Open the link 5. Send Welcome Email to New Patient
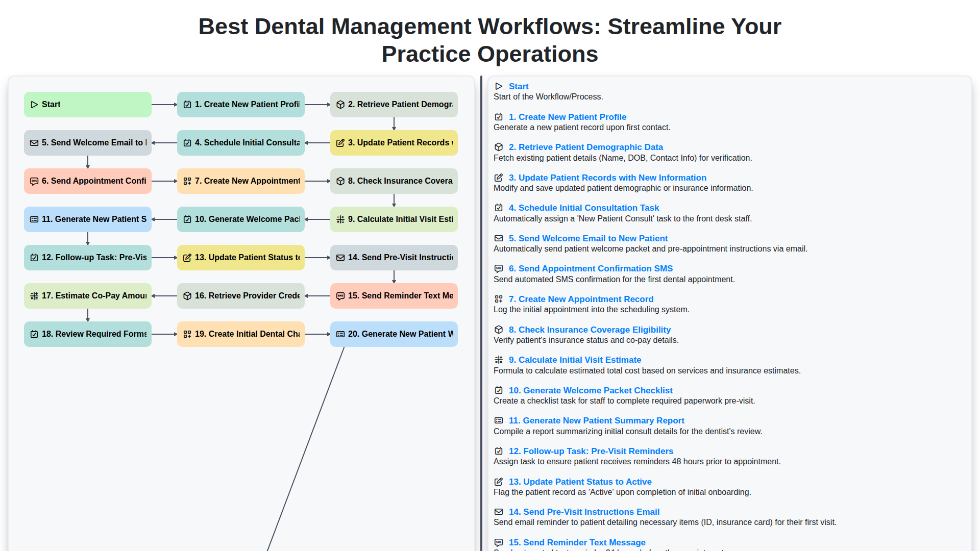Viewport: 980px width, 551px height. (588, 238)
